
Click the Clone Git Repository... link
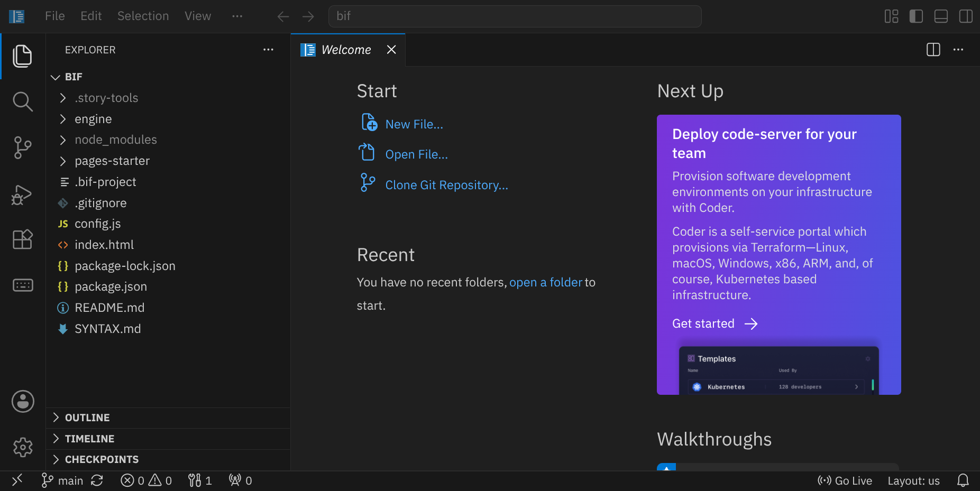[446, 186]
